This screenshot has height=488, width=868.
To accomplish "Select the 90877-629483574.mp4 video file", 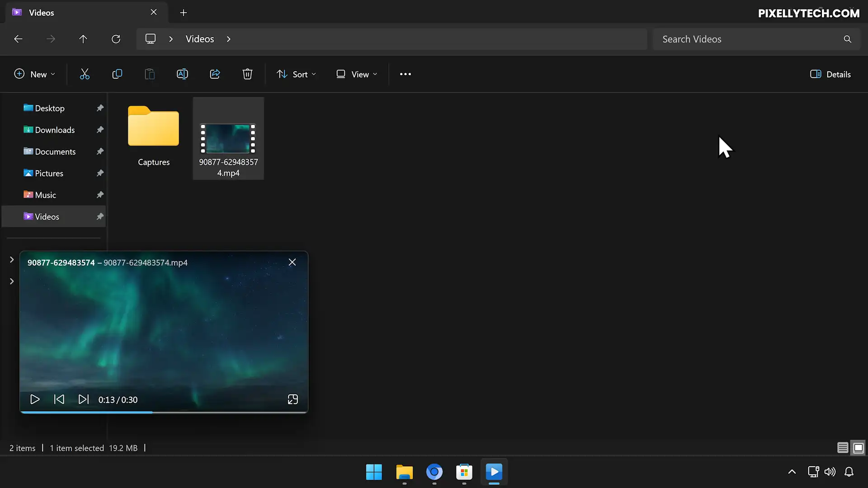I will pos(228,138).
